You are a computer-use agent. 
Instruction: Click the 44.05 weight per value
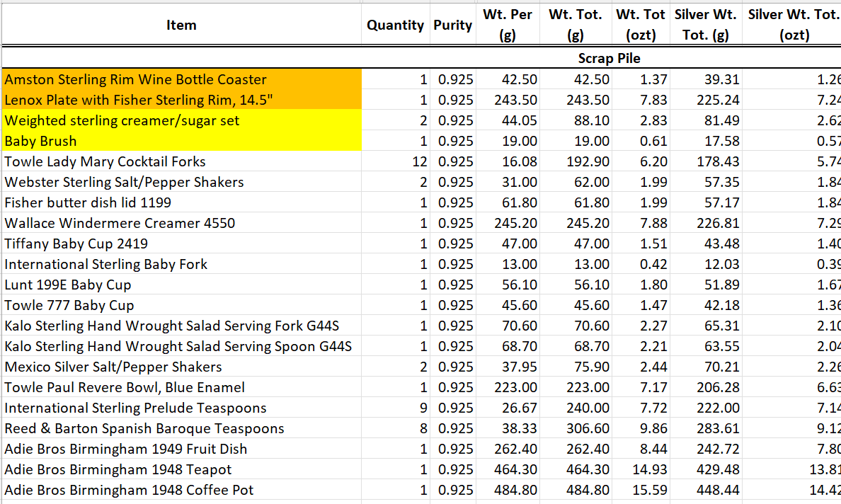(519, 120)
